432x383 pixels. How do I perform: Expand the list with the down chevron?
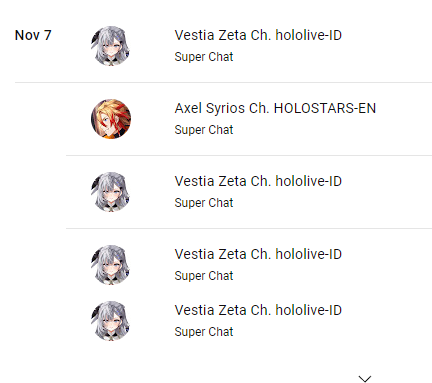(365, 379)
